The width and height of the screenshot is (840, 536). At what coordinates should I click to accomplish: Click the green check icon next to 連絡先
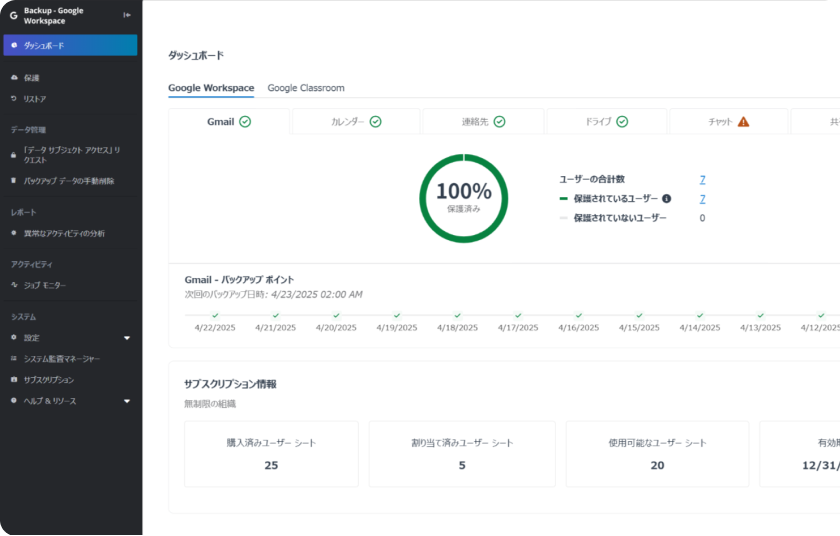499,122
